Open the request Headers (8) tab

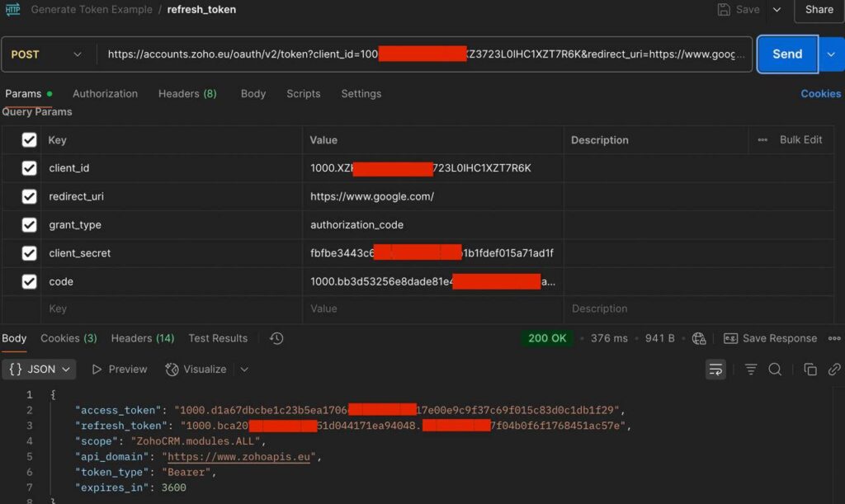click(187, 94)
